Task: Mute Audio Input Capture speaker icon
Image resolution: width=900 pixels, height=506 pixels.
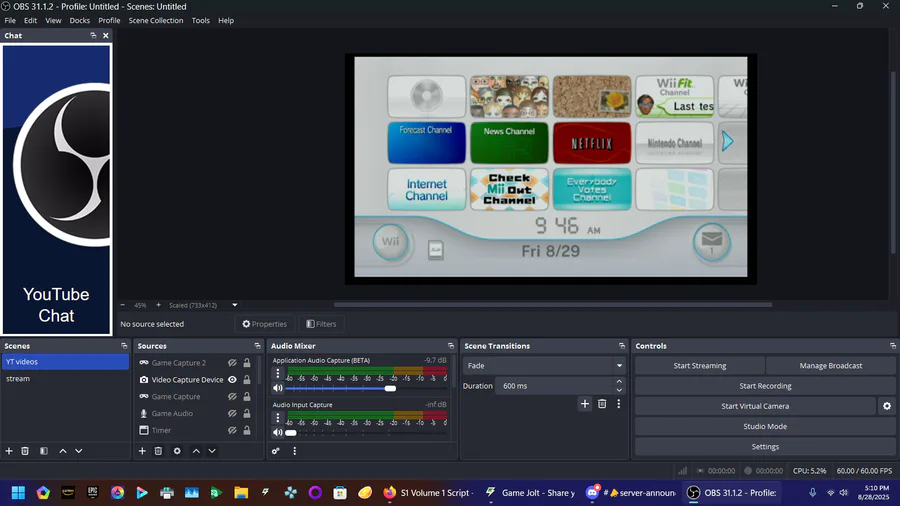Action: click(278, 433)
